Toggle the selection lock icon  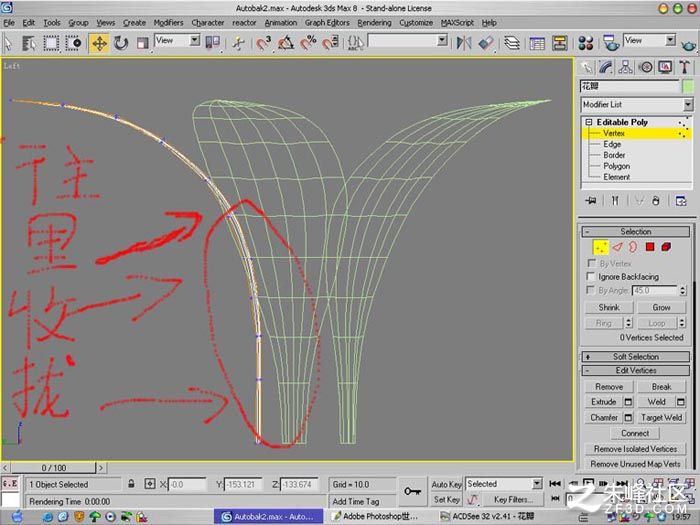(131, 483)
